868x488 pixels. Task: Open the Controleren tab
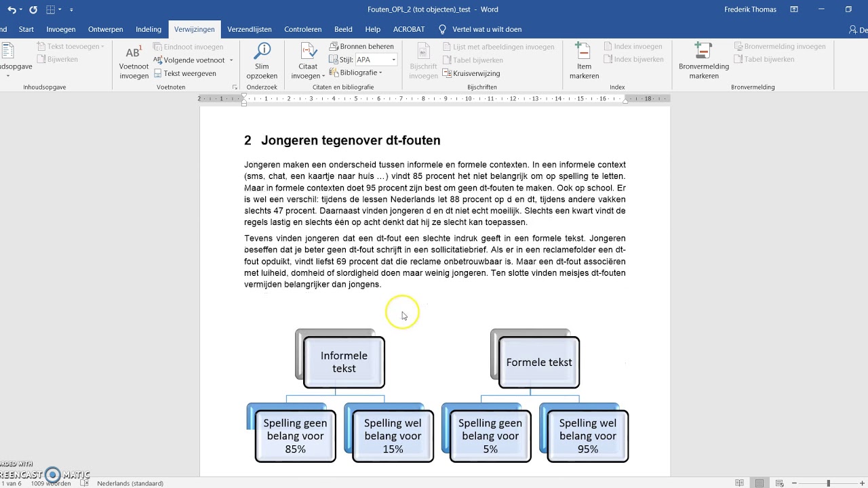pos(303,29)
